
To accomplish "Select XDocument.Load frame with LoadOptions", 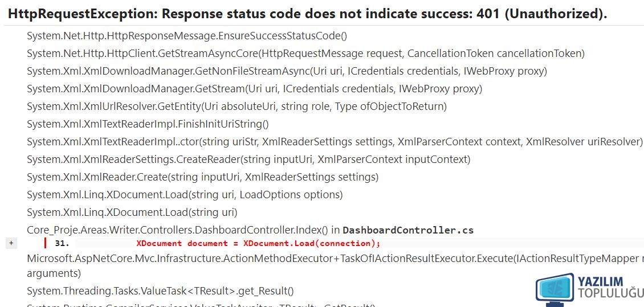I will 185,195.
